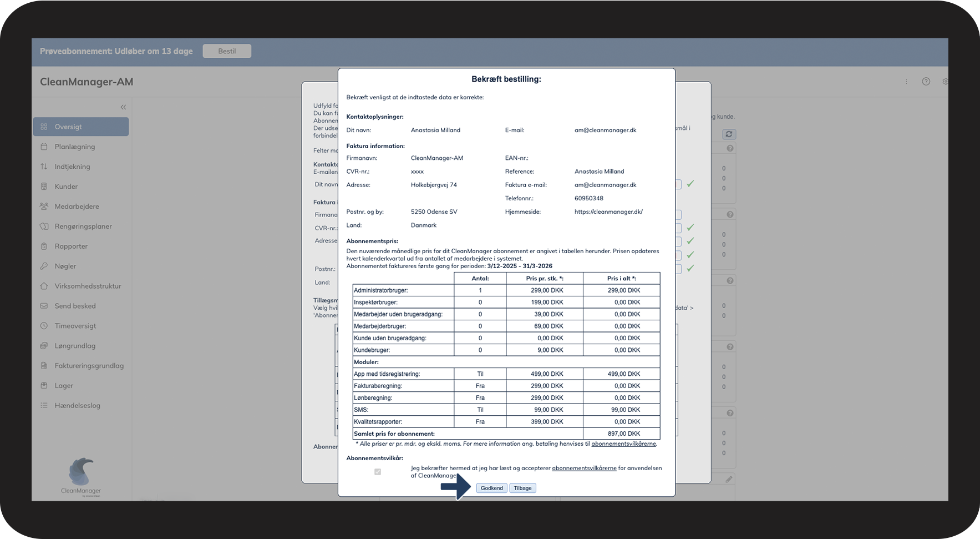980x539 pixels.
Task: Click the CleanManager logo in the sidebar
Action: coord(81,477)
